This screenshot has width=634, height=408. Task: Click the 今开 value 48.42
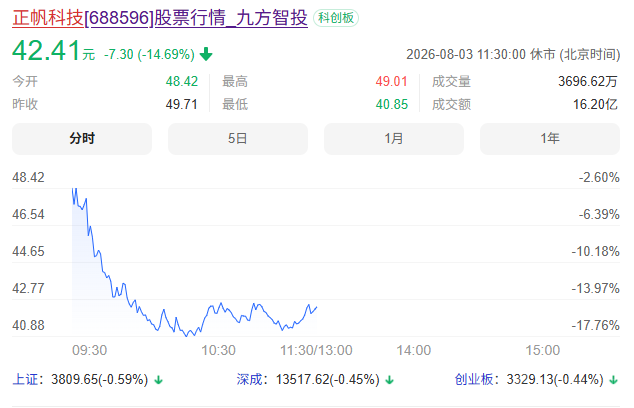coord(182,82)
